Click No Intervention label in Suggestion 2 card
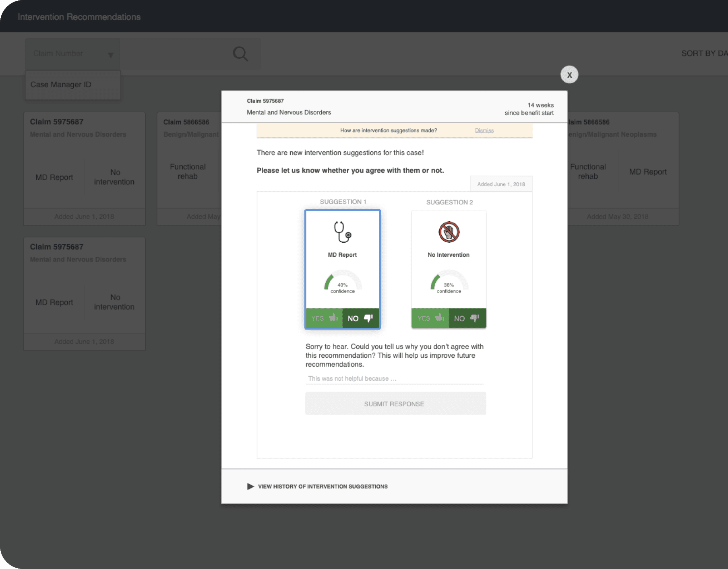Image resolution: width=728 pixels, height=569 pixels. (449, 255)
